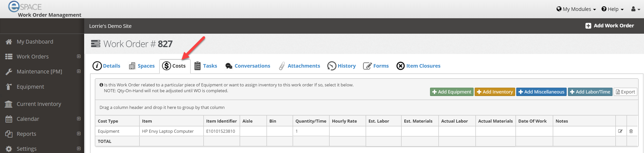Click the Add Miscellaneous button

click(x=541, y=92)
